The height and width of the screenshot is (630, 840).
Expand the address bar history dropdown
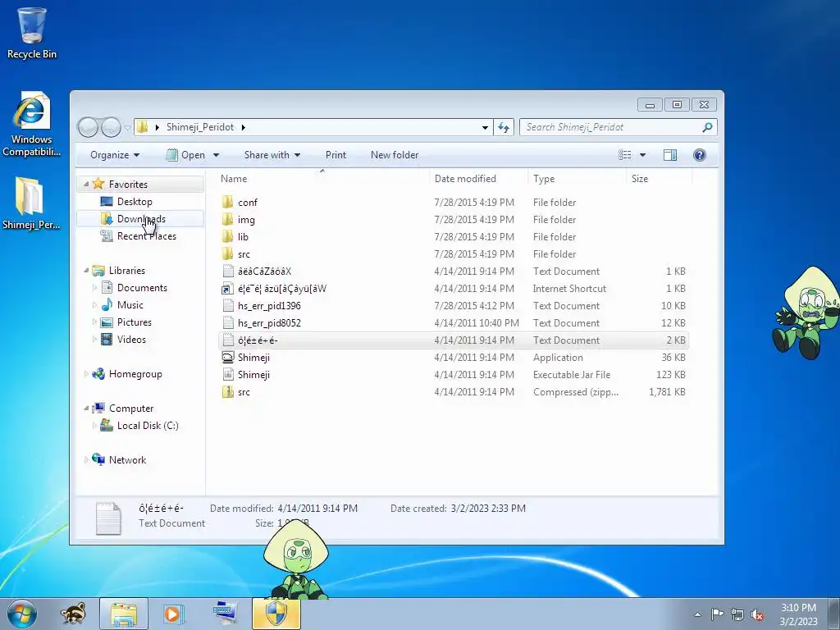(x=485, y=127)
